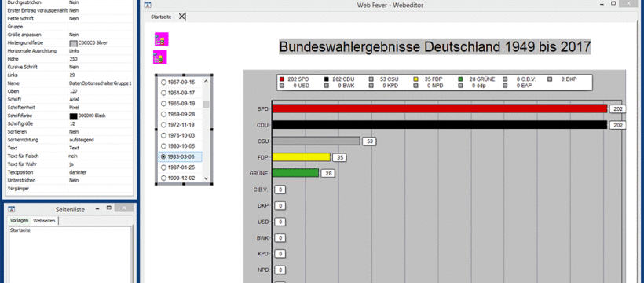
Task: Click the CSU value label 53
Action: [x=369, y=141]
